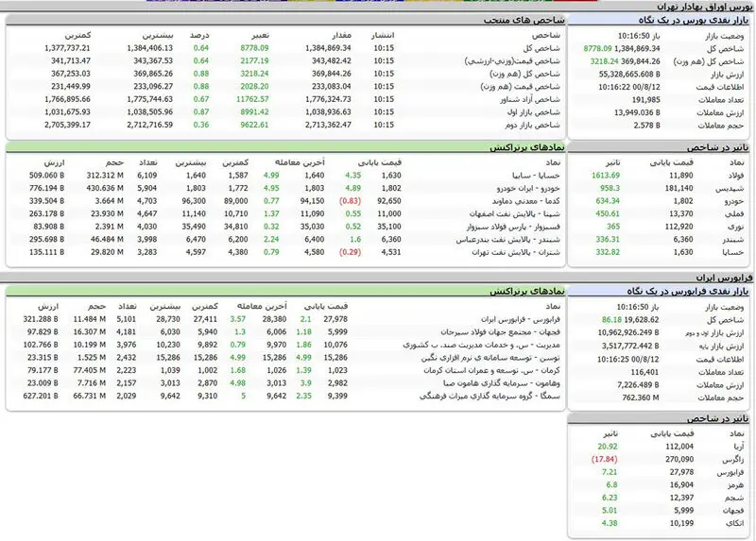This screenshot has width=756, height=541.
Task: Select the "شاخص بازار اول" index row
Action: click(283, 111)
